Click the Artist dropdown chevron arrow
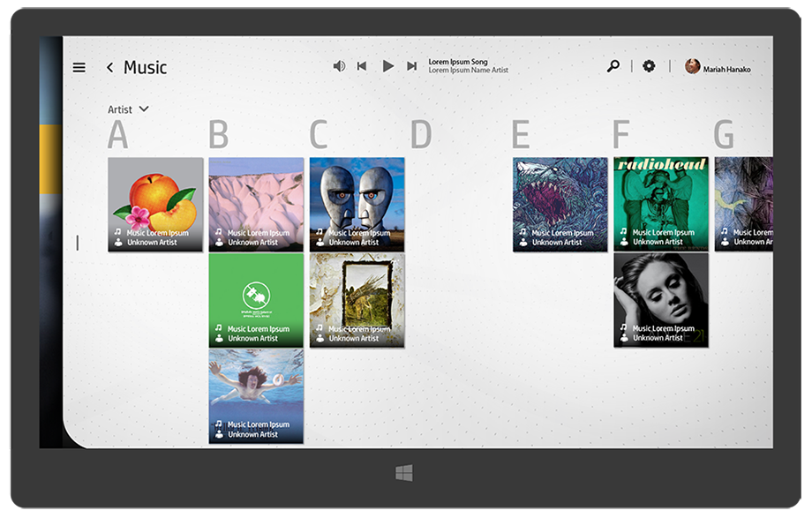The image size is (812, 518). 144,109
